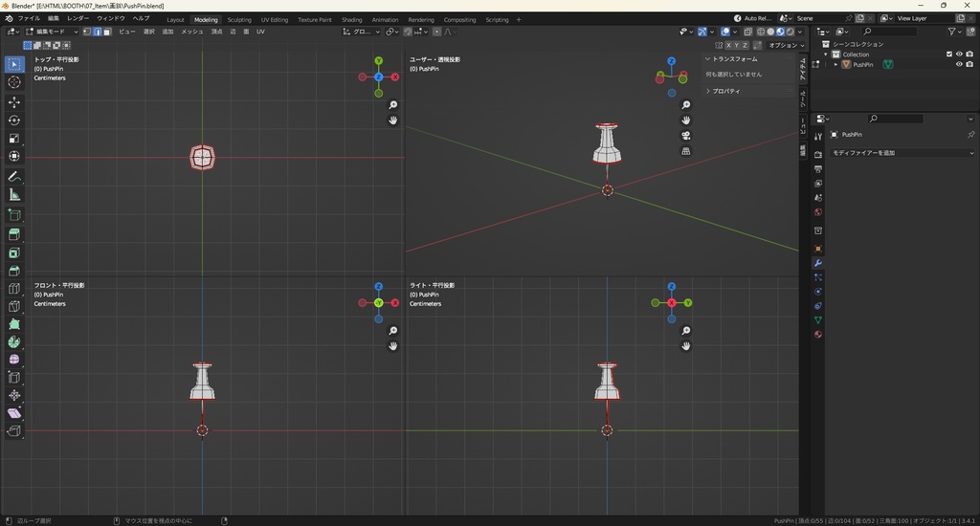980x526 pixels.
Task: Switch to face select mode
Action: point(107,32)
